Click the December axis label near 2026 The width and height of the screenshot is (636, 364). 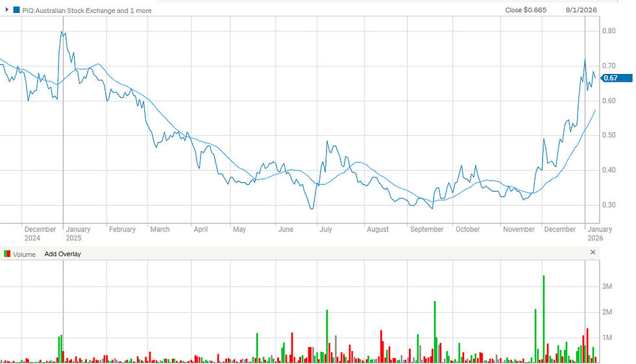point(559,230)
